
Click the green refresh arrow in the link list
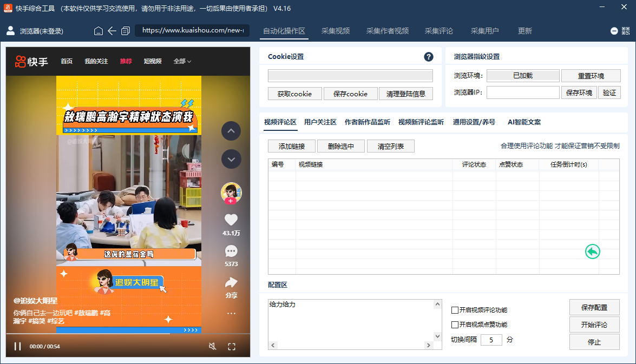coord(592,251)
